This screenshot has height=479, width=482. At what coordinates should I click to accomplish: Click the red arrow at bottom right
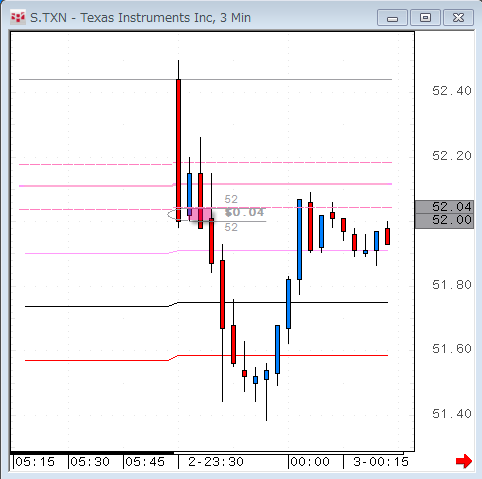[464, 461]
